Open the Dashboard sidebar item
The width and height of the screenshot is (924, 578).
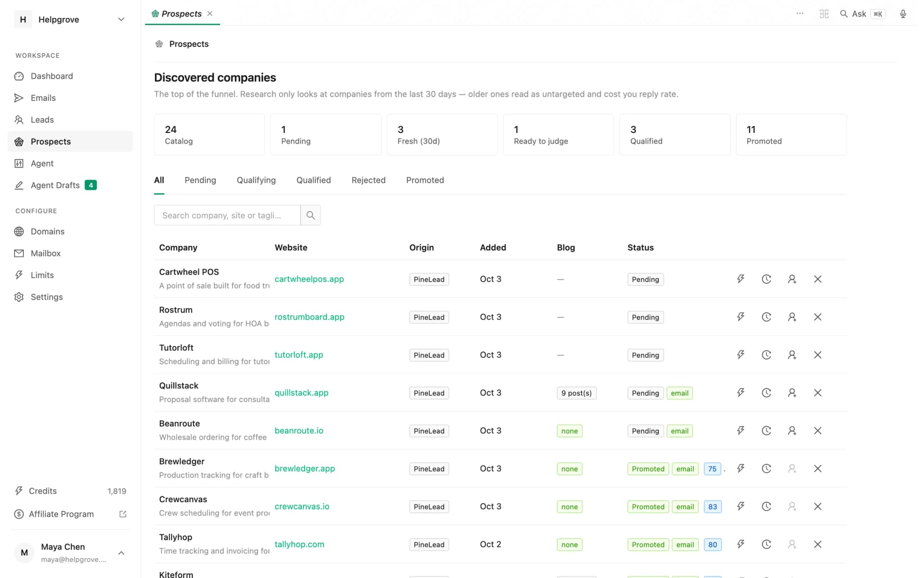click(70, 76)
